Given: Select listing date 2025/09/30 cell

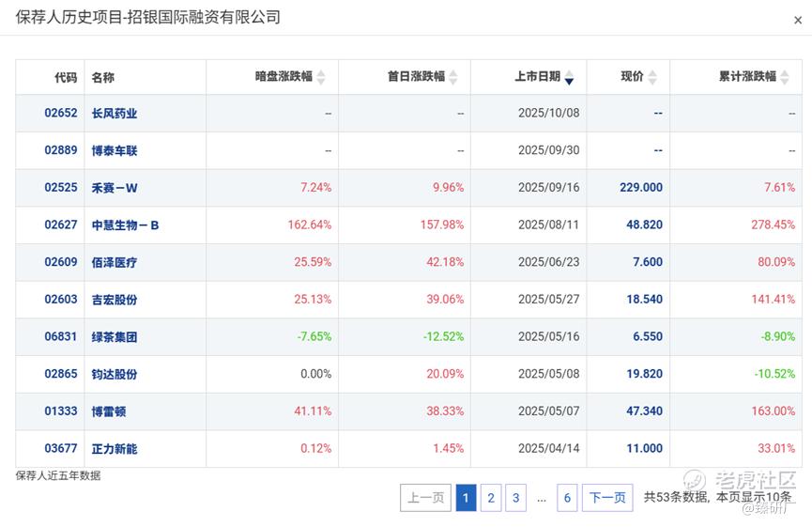Looking at the screenshot, I should [x=549, y=150].
